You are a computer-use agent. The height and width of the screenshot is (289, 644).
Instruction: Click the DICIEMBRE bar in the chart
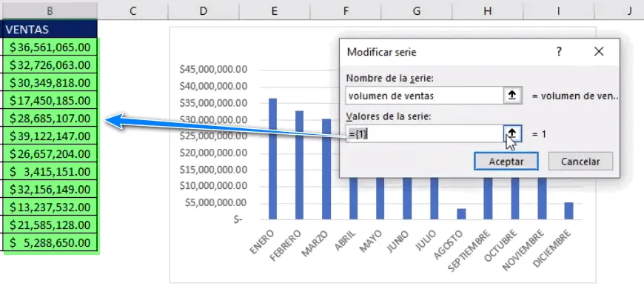click(568, 210)
